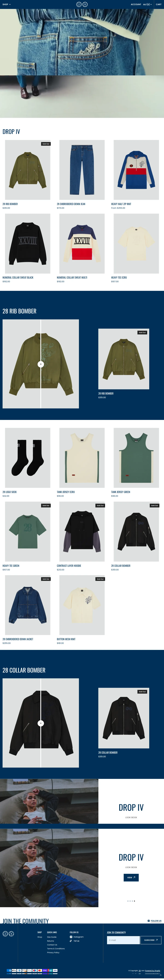The width and height of the screenshot is (164, 980).
Task: Click the TikTok icon in the footer
Action: click(x=71, y=941)
